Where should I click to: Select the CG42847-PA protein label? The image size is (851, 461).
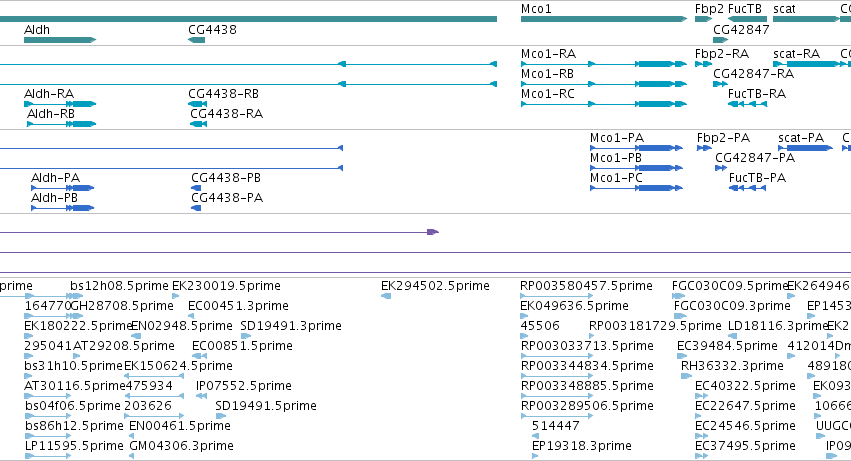tap(755, 158)
